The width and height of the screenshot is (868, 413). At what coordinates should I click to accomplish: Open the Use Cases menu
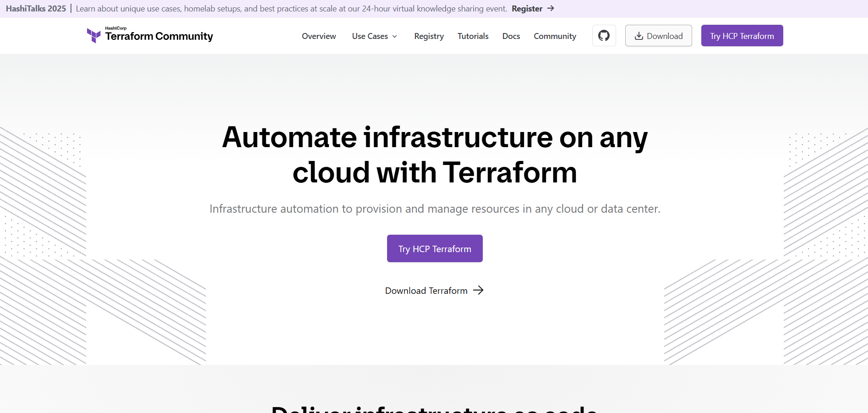[374, 36]
